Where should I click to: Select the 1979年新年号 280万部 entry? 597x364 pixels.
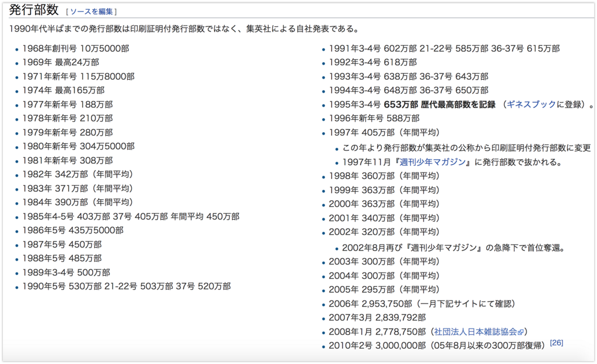pos(68,132)
